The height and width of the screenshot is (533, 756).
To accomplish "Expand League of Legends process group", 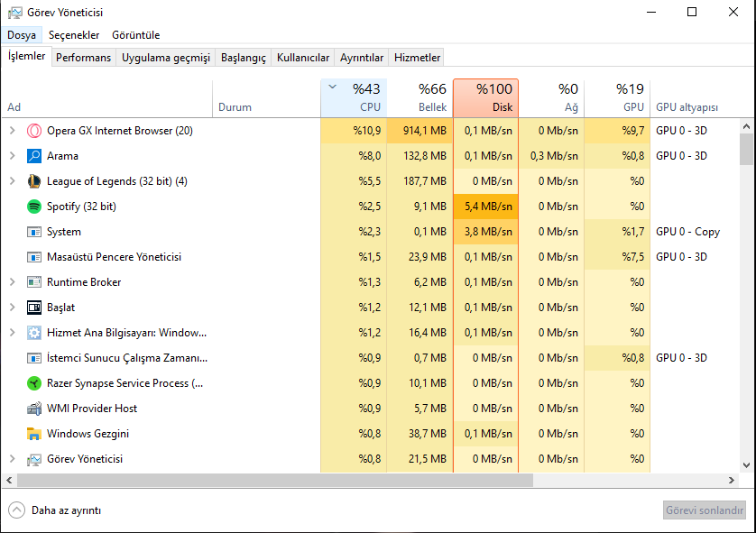I will 13,181.
